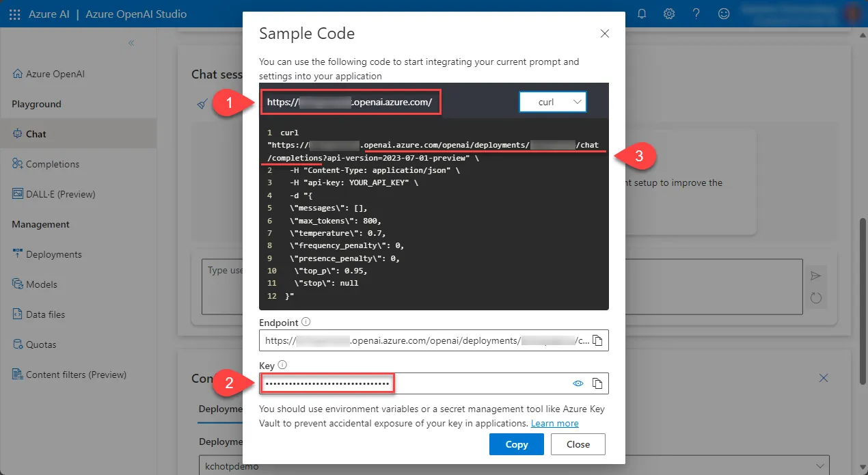Close the Configuration panel with X

[x=824, y=378]
